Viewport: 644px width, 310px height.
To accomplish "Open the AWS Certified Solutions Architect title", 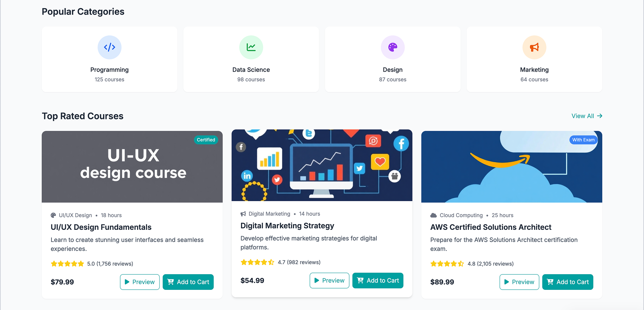I will coord(491,227).
